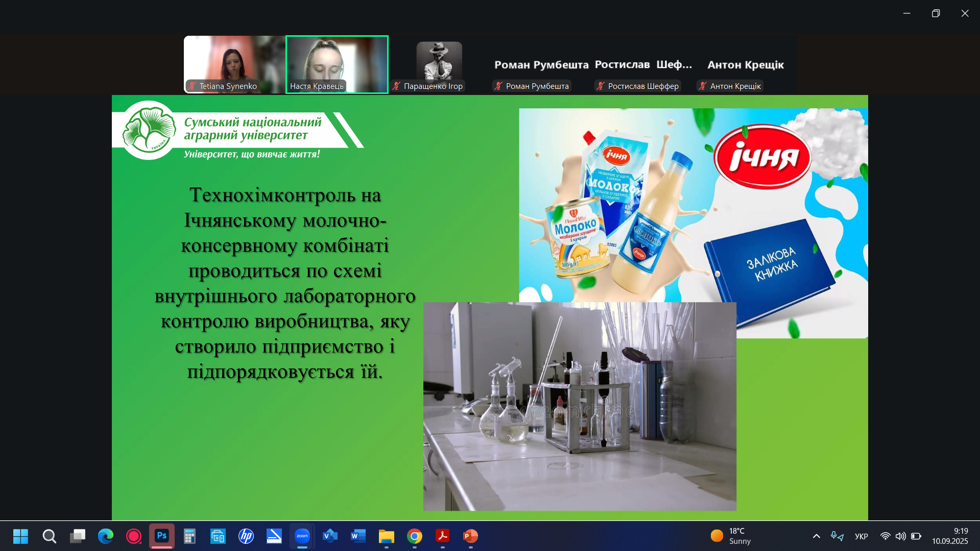Open the red circle recorder app
The width and height of the screenshot is (980, 551).
[x=134, y=536]
